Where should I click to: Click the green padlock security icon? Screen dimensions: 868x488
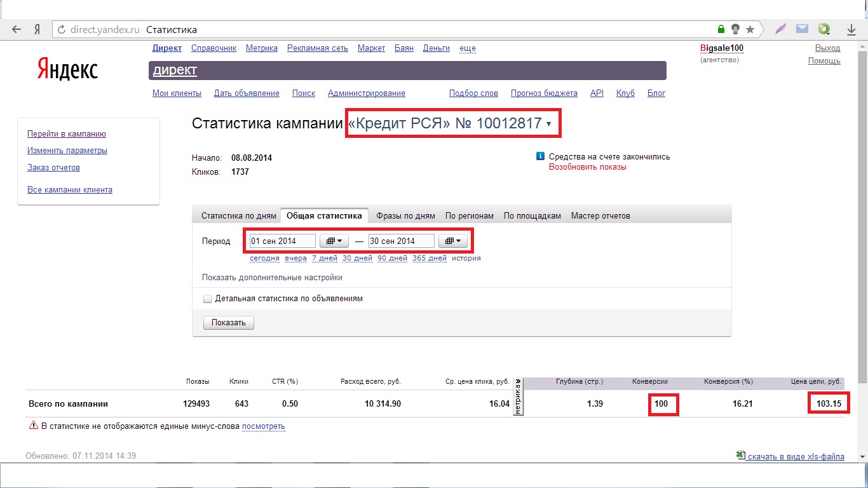[721, 29]
